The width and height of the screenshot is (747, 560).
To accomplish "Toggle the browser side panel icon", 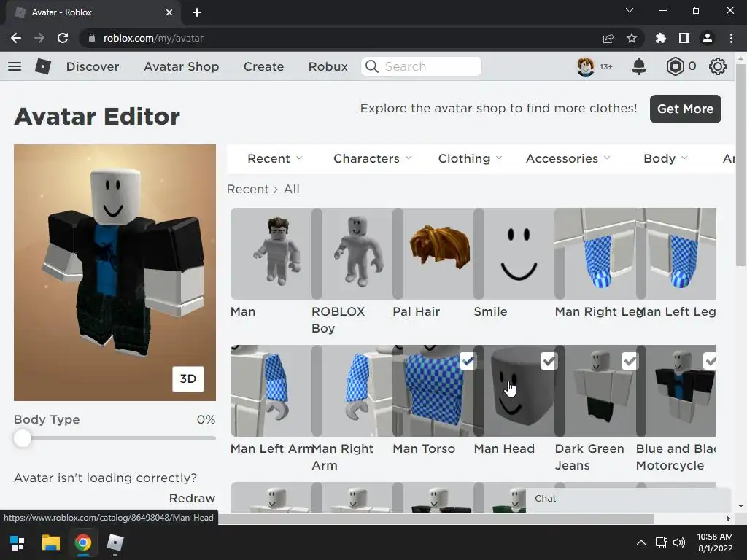I will (684, 38).
